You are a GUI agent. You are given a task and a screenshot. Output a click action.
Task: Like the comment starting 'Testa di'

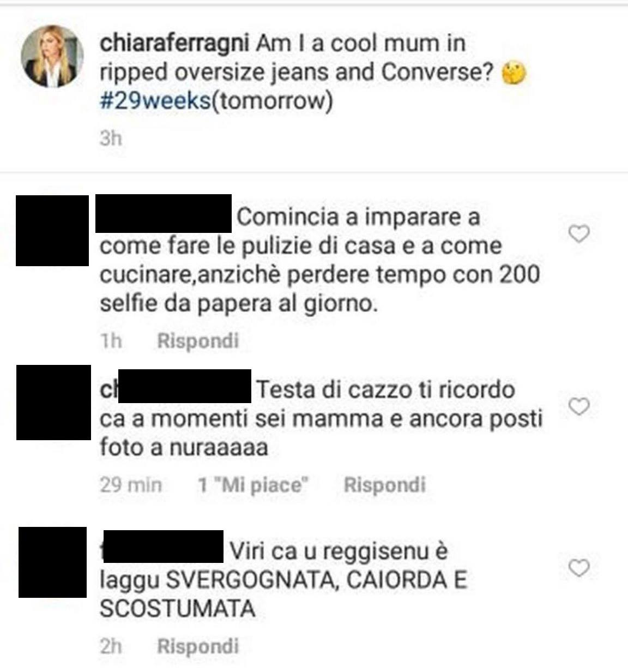click(x=579, y=406)
